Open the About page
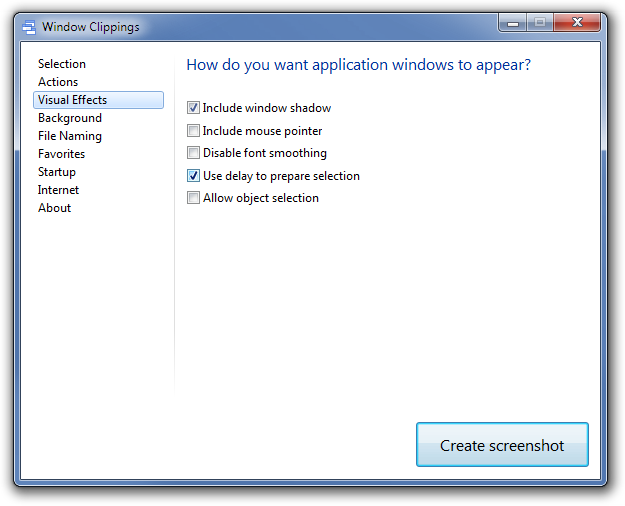The width and height of the screenshot is (625, 506). pyautogui.click(x=55, y=208)
